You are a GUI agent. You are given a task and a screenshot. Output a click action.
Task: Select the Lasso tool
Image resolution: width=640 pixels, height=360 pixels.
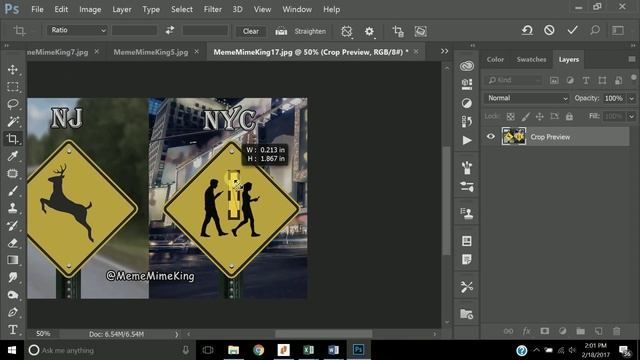[x=13, y=104]
